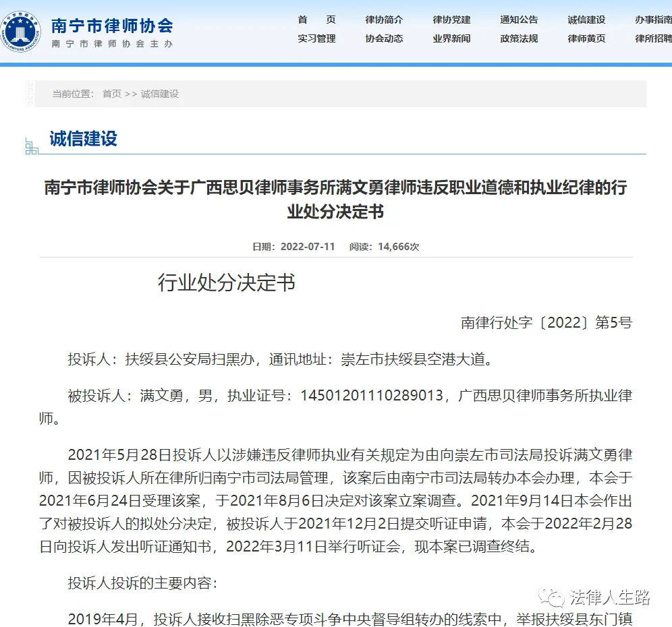Screen dimensions: 672x627
Task: Go to 协会动态 in the navigation
Action: (384, 38)
